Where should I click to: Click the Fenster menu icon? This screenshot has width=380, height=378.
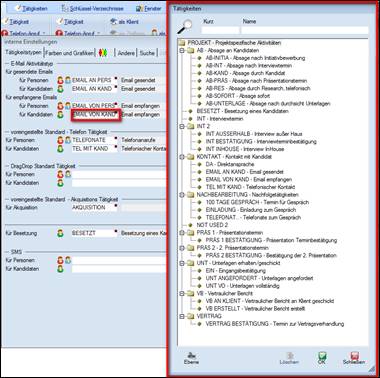tap(140, 8)
